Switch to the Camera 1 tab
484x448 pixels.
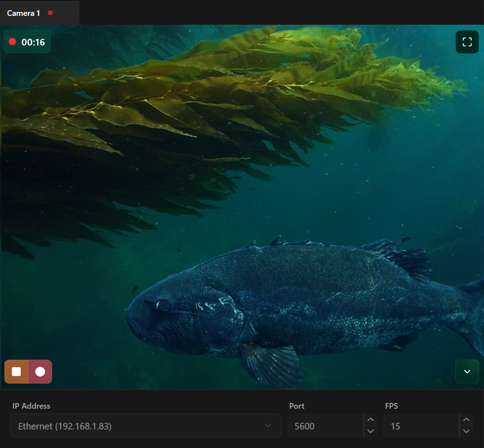coord(23,13)
